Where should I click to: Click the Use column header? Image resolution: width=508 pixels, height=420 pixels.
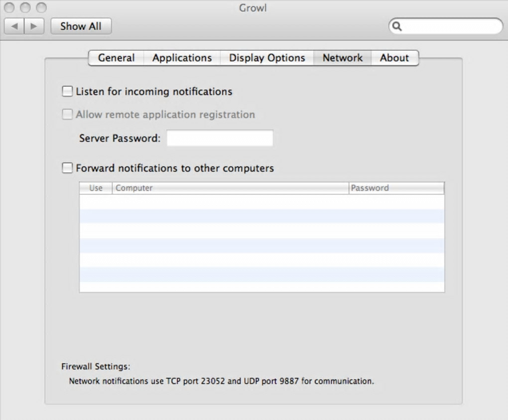(96, 188)
